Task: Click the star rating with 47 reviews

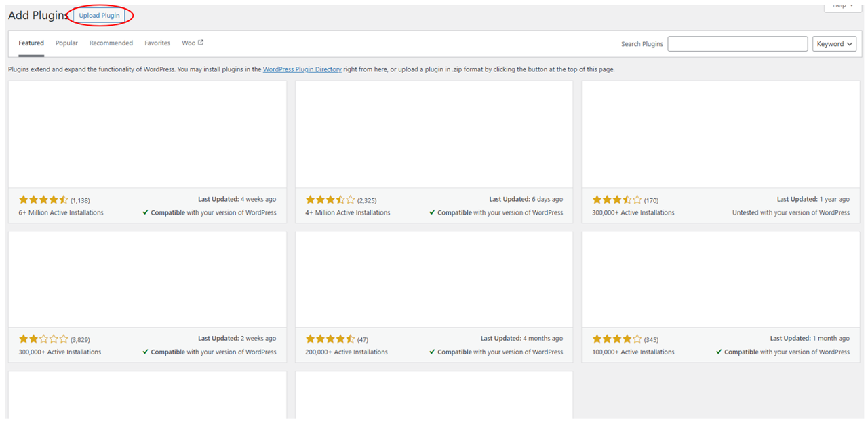Action: [330, 339]
